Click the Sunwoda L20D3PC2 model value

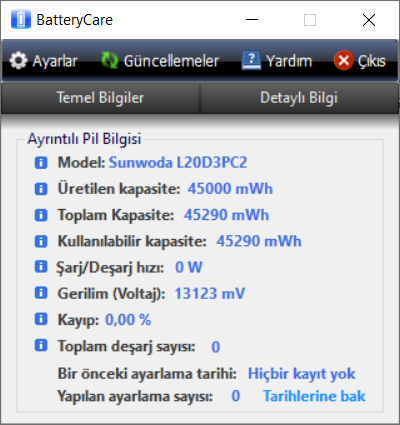click(x=178, y=163)
